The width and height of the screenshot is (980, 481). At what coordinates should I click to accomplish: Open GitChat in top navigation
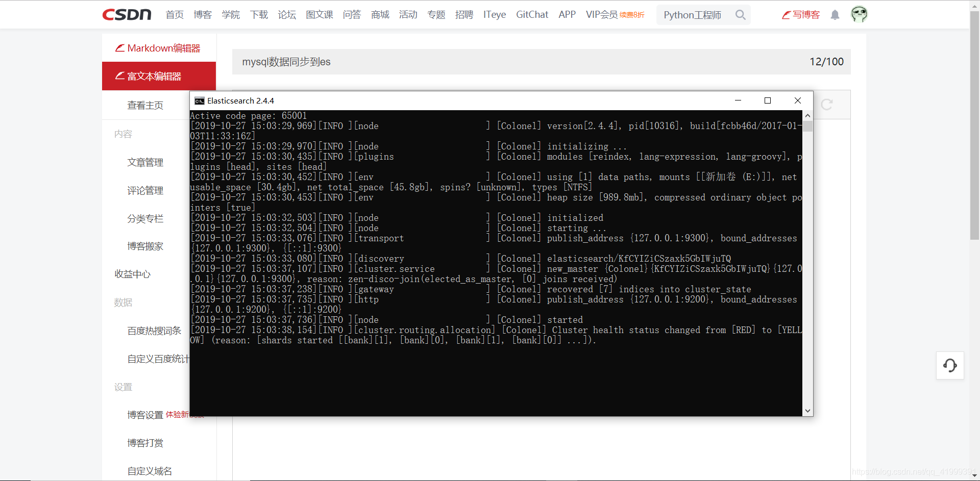pyautogui.click(x=532, y=15)
